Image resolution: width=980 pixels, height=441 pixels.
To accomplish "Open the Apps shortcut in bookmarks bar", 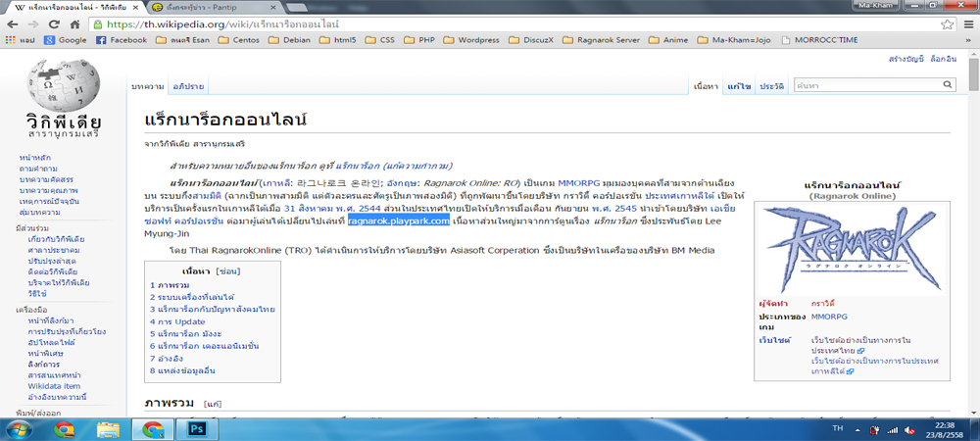I will (x=20, y=40).
